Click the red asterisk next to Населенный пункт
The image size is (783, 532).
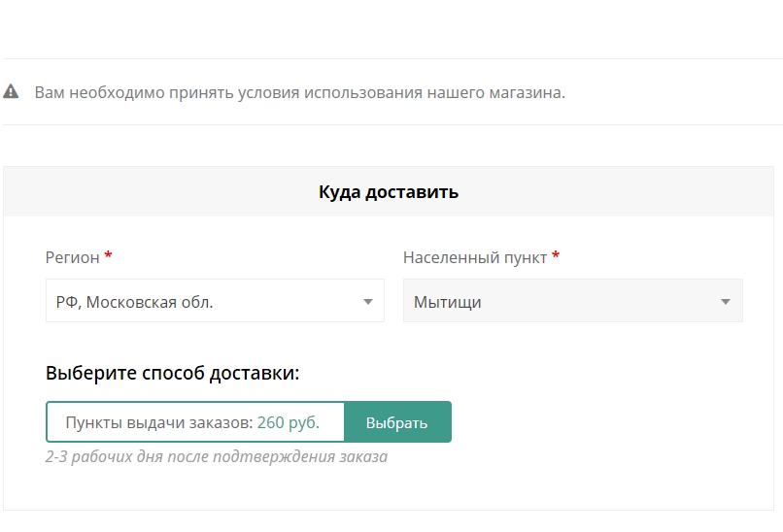(556, 256)
